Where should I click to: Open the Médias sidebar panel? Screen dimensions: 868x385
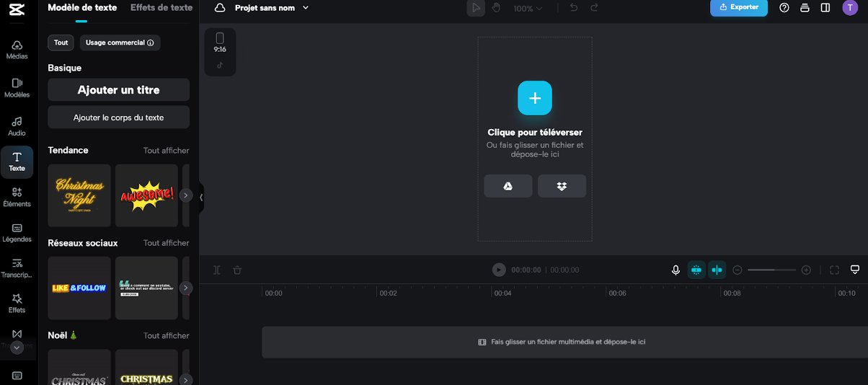click(x=17, y=49)
